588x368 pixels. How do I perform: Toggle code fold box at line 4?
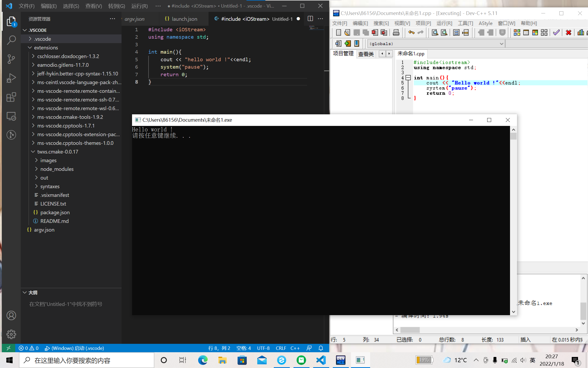tap(408, 78)
